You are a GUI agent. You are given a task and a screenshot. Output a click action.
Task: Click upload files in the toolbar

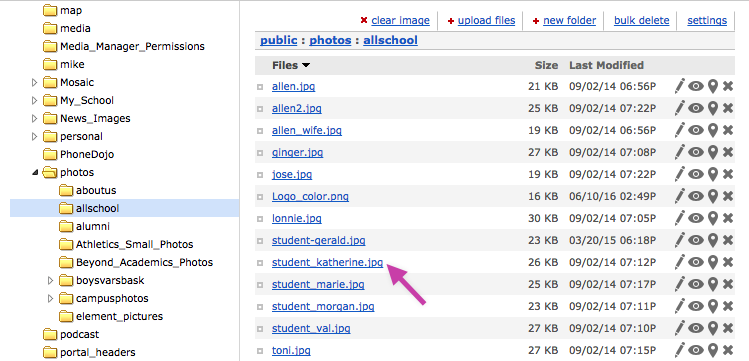486,21
